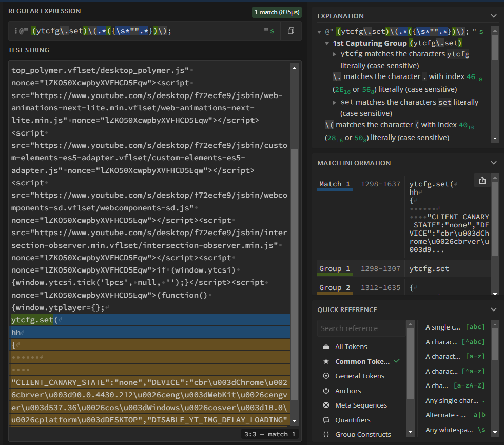The image size is (504, 445).
Task: Click the "1298-1307" group range
Action: [x=381, y=269]
